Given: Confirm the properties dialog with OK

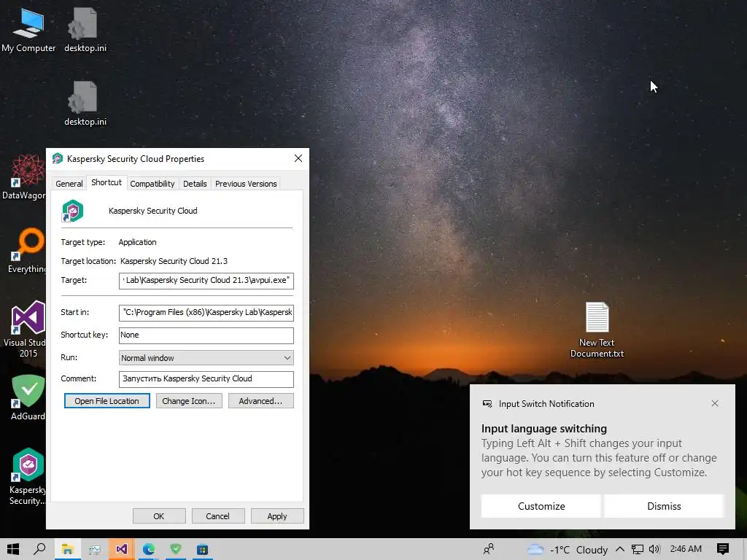Looking at the screenshot, I should (158, 516).
